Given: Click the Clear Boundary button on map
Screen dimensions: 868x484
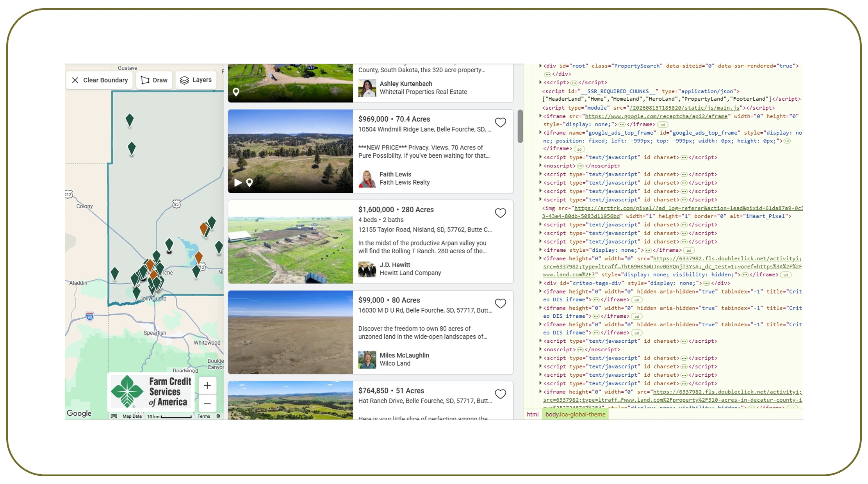Looking at the screenshot, I should (100, 80).
